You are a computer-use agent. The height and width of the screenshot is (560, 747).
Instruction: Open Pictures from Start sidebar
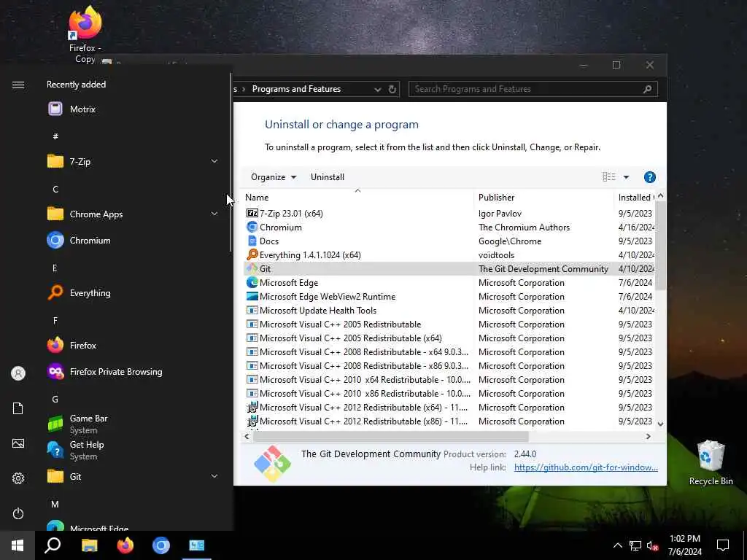18,443
